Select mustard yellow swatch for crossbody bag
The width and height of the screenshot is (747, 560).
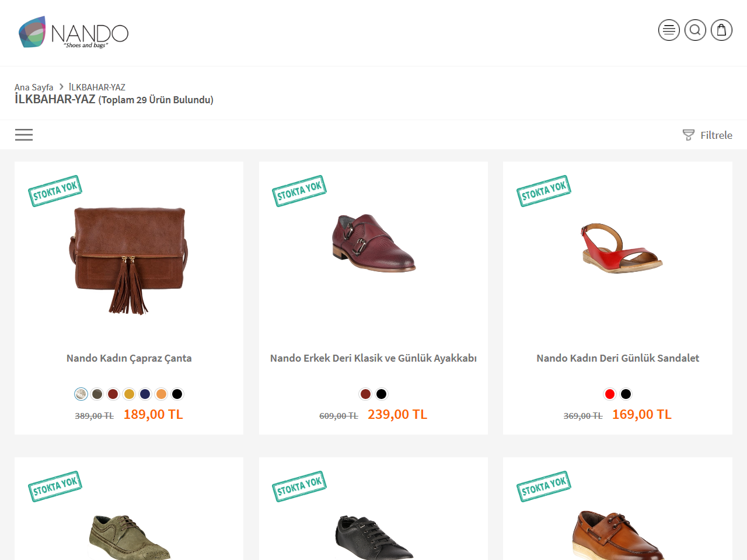[x=129, y=394]
